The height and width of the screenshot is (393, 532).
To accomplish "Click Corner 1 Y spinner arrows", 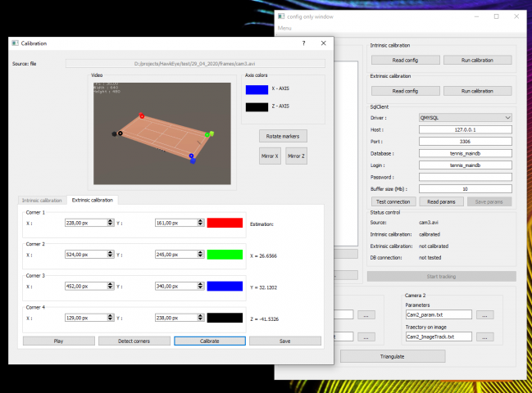I will (x=201, y=223).
